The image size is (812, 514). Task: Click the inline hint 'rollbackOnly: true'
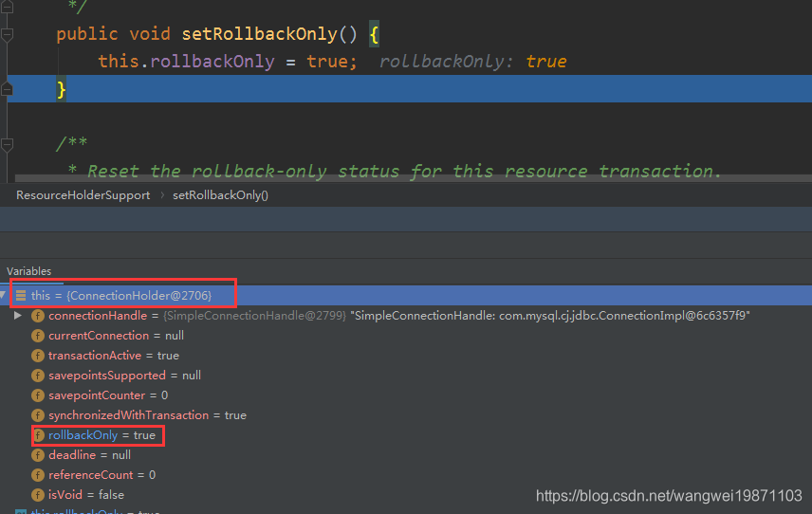(472, 62)
